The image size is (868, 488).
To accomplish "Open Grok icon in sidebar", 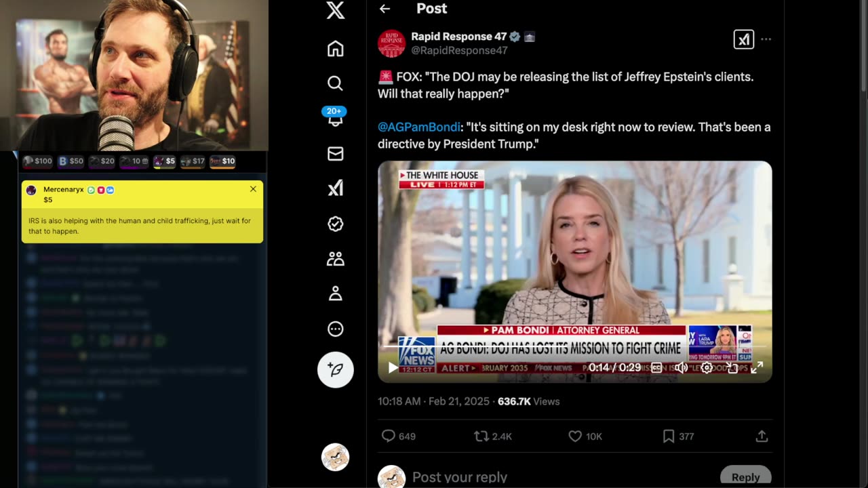I will [x=335, y=188].
